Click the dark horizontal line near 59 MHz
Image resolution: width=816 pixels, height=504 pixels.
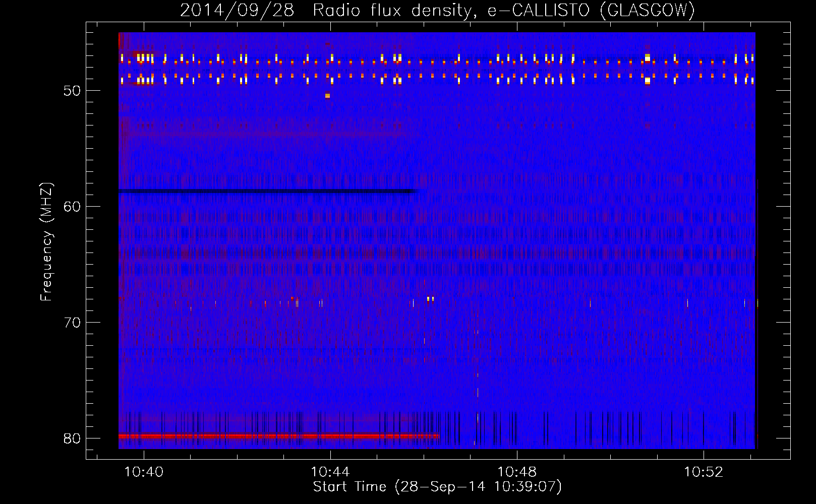(x=268, y=191)
